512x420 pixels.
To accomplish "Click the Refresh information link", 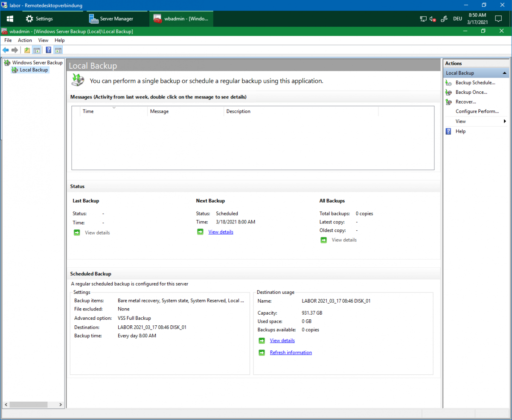I will 291,353.
